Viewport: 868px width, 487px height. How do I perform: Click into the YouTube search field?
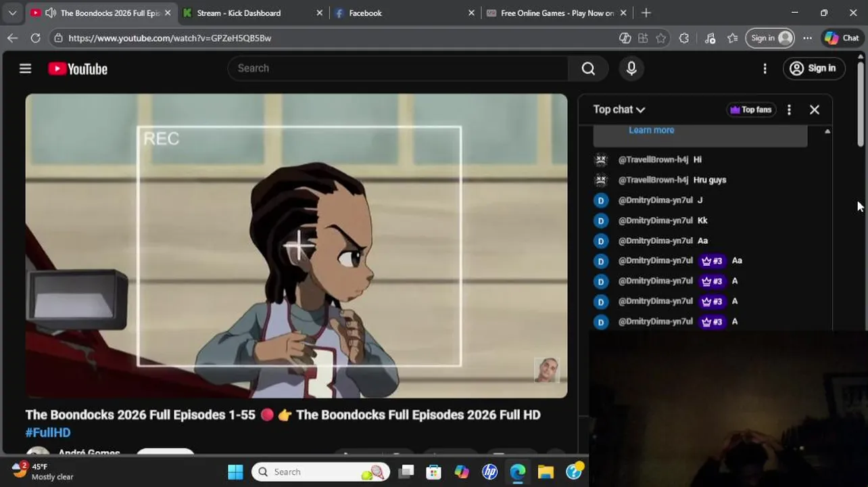pos(399,68)
